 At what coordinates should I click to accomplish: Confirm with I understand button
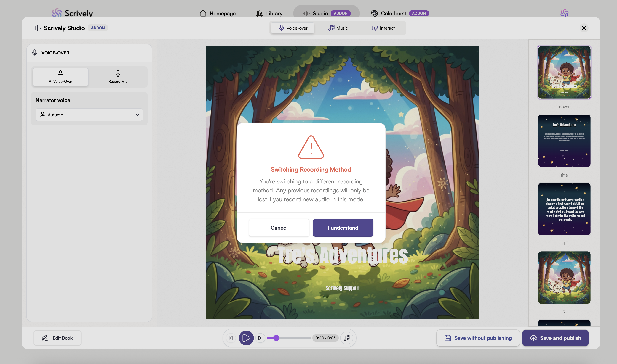(x=343, y=228)
